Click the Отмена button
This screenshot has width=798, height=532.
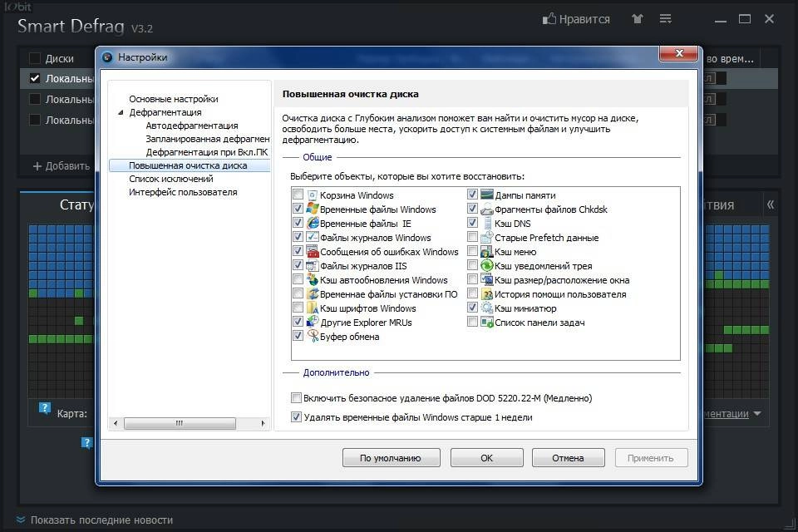(x=568, y=458)
